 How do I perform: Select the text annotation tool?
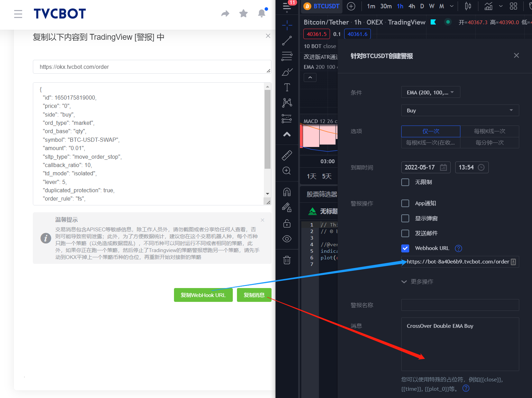click(287, 87)
